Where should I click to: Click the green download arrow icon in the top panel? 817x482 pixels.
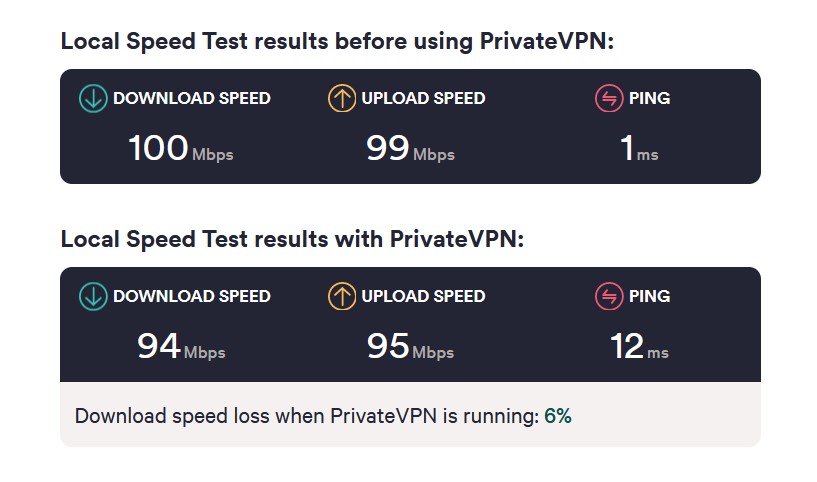click(93, 98)
